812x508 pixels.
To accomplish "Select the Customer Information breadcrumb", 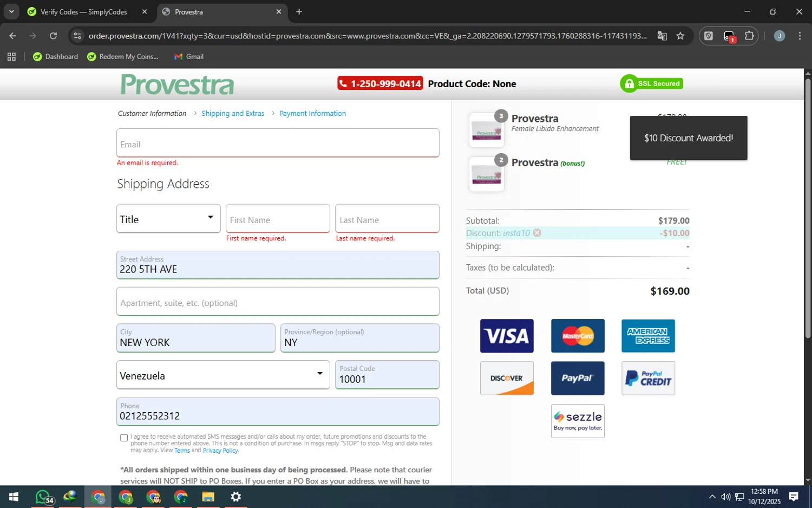I will [152, 113].
